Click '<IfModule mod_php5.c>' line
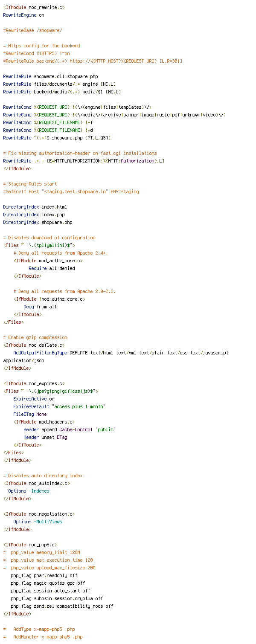 30,545
